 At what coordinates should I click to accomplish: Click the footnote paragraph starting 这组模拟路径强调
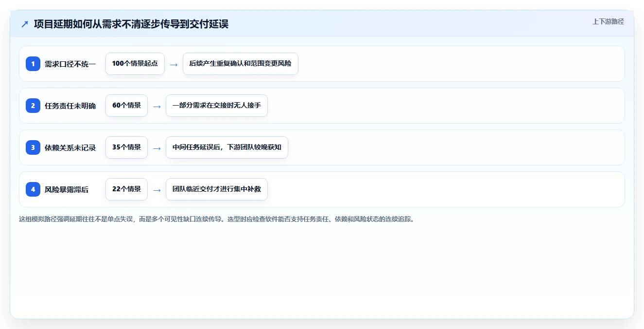point(217,219)
